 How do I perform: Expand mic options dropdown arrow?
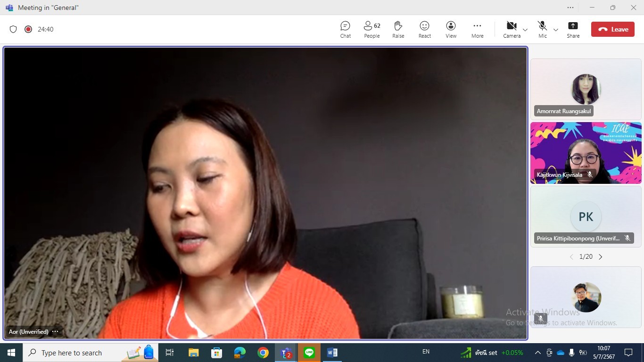pyautogui.click(x=556, y=30)
